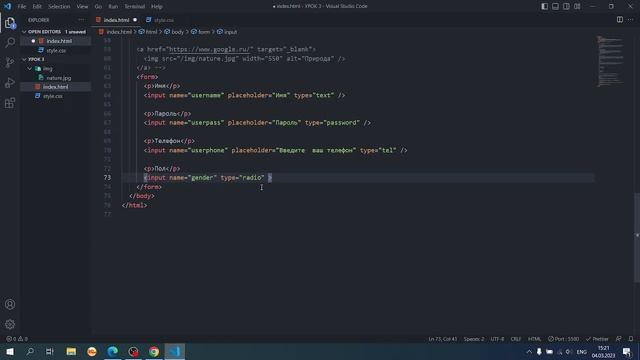Select style.css under Open Editors
The height and width of the screenshot is (360, 640).
56,50
